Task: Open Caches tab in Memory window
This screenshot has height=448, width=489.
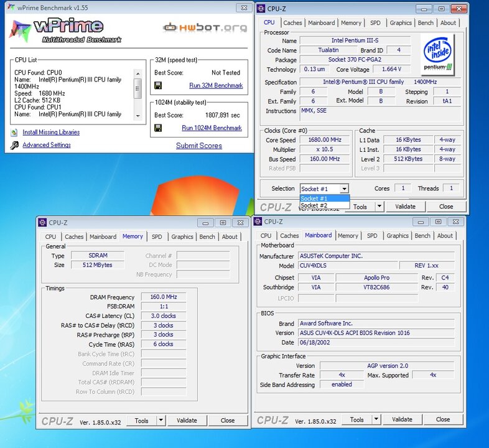Action: [x=74, y=237]
